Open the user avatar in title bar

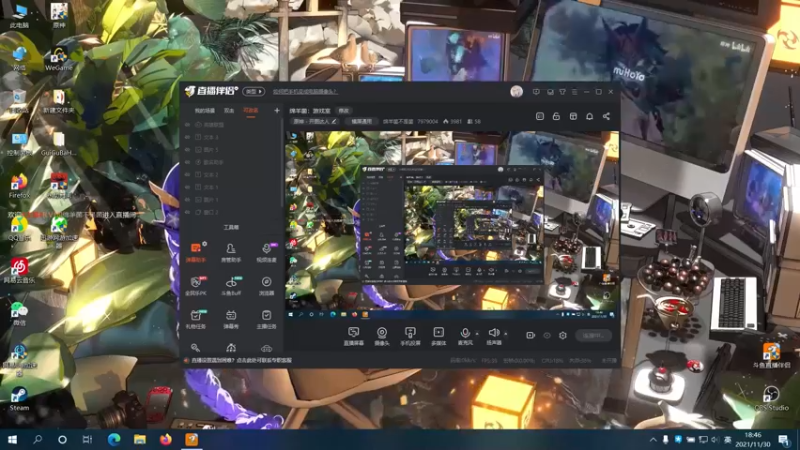click(516, 92)
